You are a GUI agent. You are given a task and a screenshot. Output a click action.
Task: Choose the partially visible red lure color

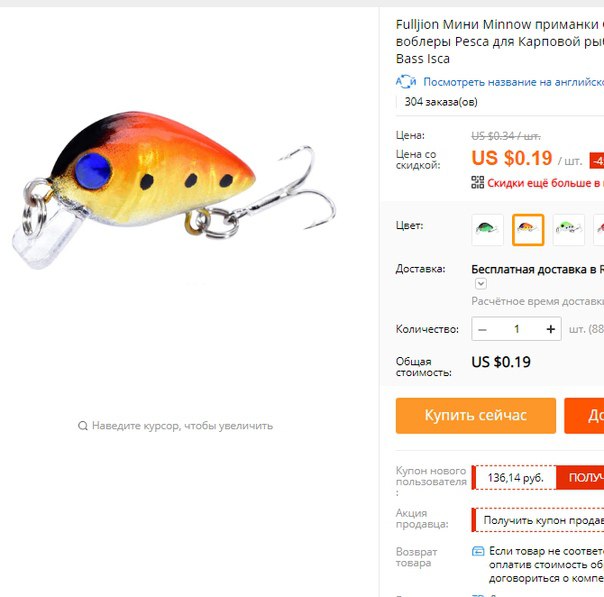tap(599, 230)
